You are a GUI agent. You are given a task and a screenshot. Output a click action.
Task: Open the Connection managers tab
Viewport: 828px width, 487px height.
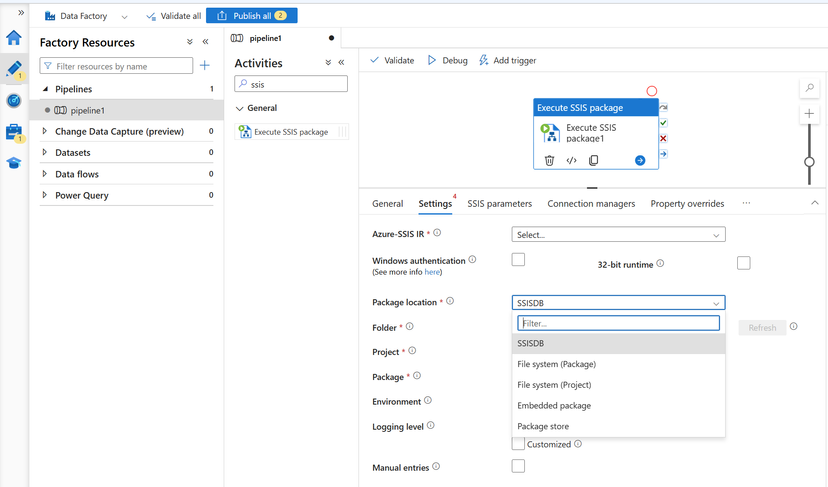[x=591, y=204]
